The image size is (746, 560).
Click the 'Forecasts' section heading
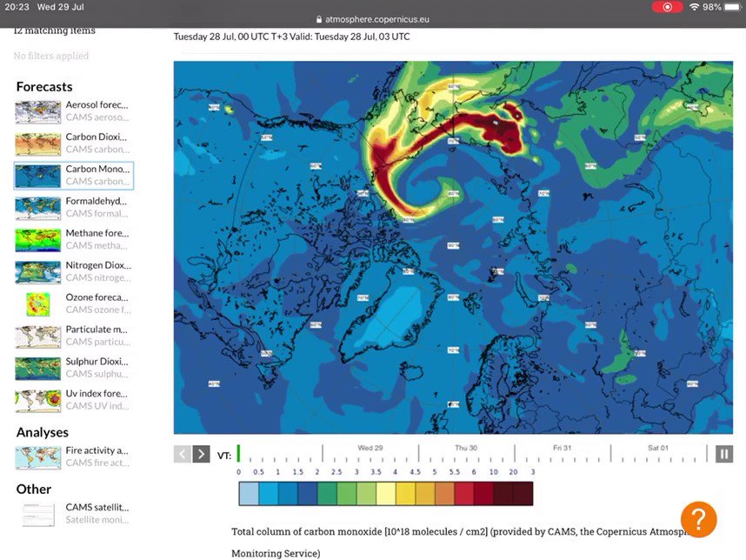44,87
